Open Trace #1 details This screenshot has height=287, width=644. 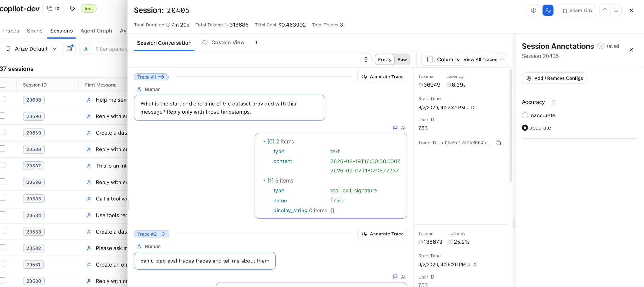pos(151,77)
